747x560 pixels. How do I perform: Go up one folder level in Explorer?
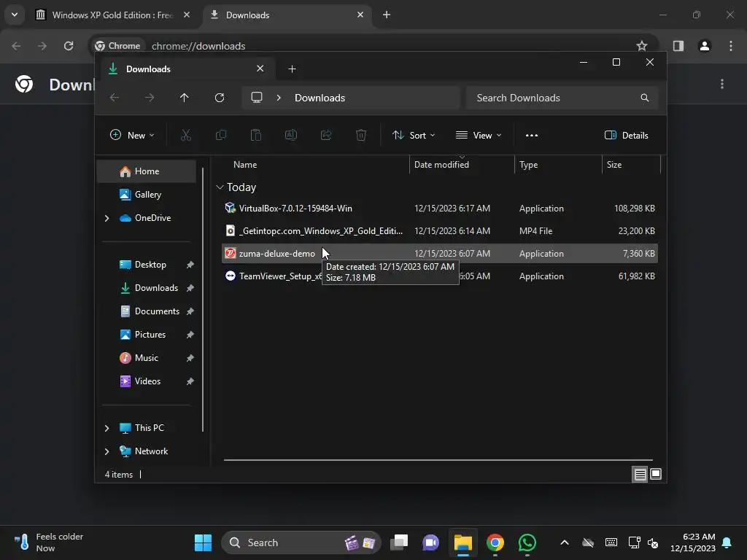click(185, 98)
